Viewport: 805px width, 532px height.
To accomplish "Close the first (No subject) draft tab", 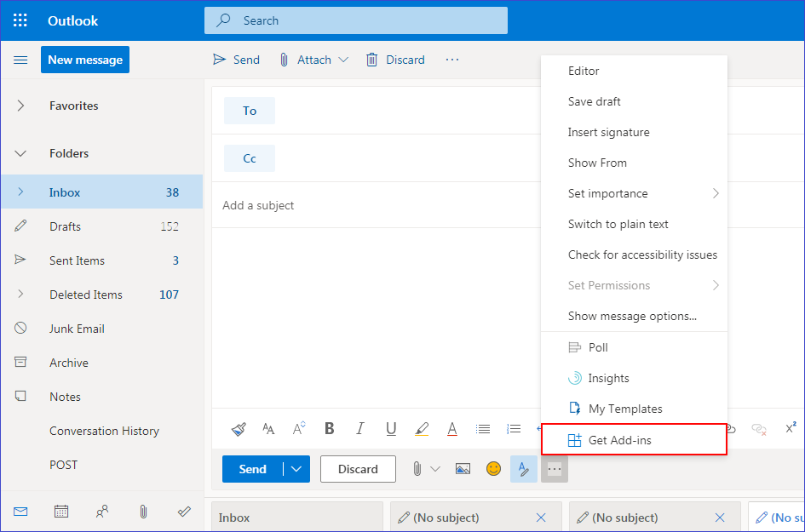I will pos(541,518).
